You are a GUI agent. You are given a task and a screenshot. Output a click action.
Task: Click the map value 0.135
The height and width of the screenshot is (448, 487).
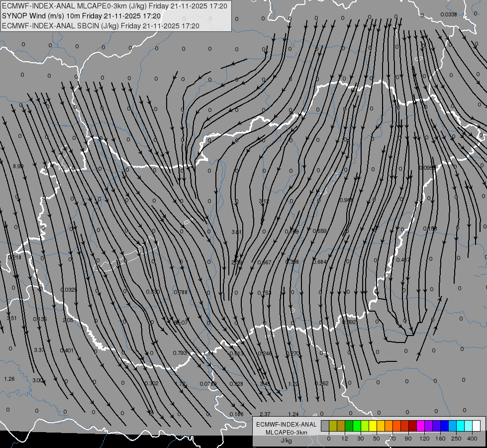40,319
